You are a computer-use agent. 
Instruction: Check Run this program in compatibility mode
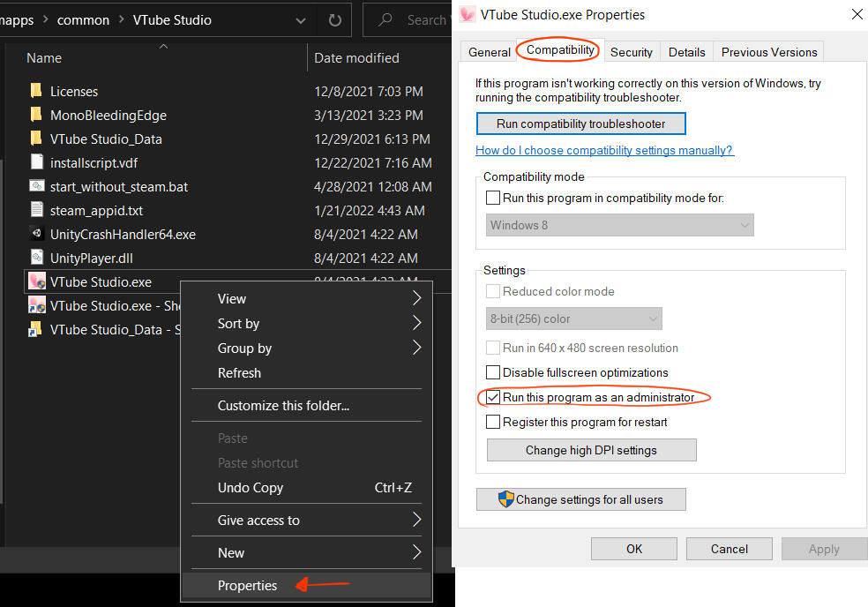tap(494, 199)
